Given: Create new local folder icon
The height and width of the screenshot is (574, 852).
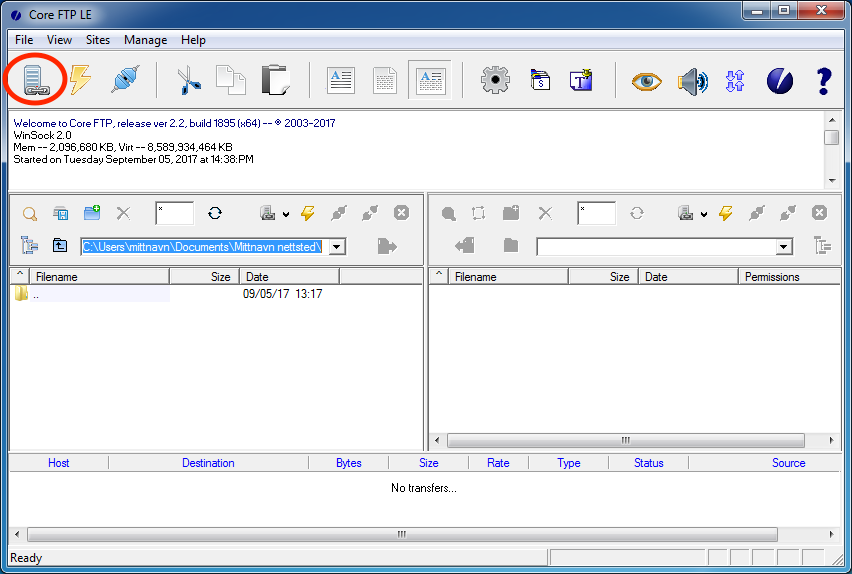Looking at the screenshot, I should 92,213.
